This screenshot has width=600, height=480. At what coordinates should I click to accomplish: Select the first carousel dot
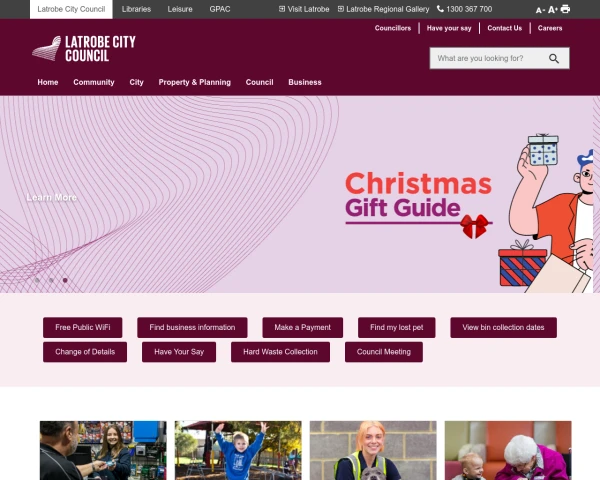(37, 280)
